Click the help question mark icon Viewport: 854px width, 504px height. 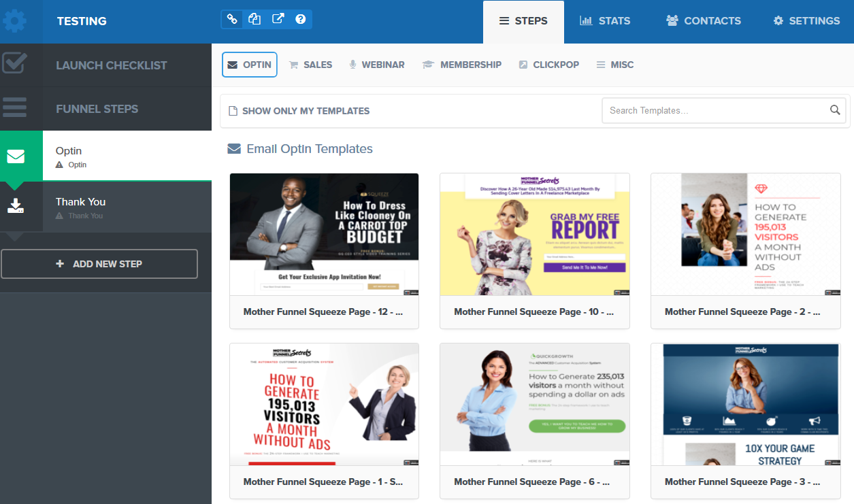coord(301,19)
